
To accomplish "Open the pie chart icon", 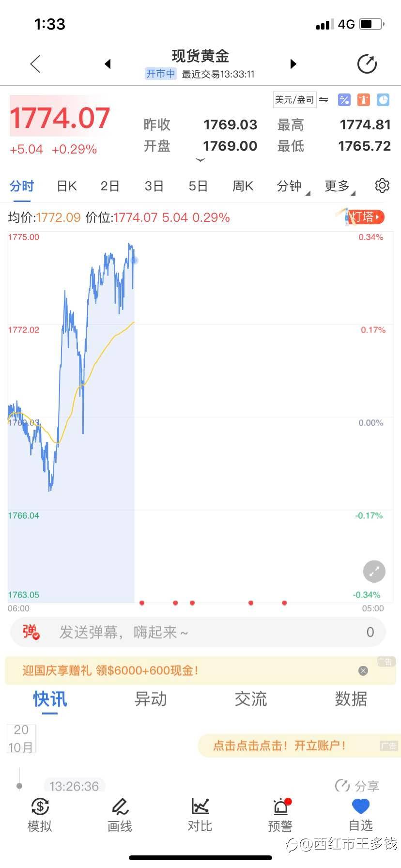I will point(383,100).
